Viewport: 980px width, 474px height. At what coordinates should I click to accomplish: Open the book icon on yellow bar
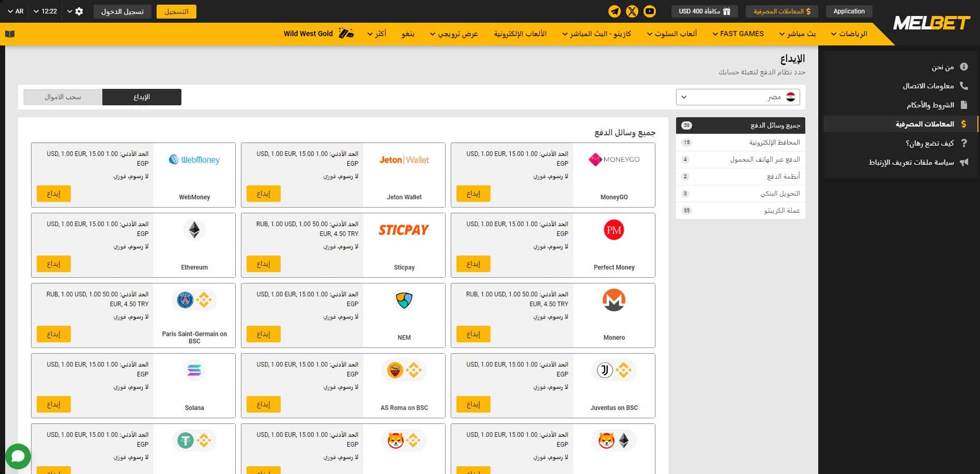pos(10,34)
